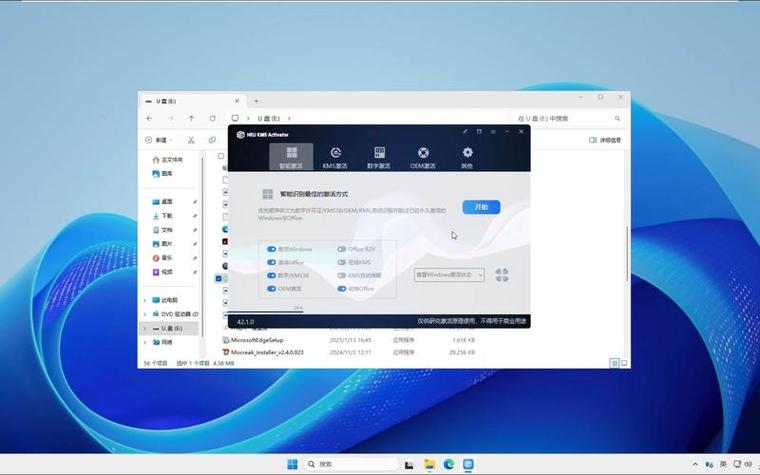Image resolution: width=760 pixels, height=475 pixels.
Task: Enable the Office R2V switch
Action: 342,249
